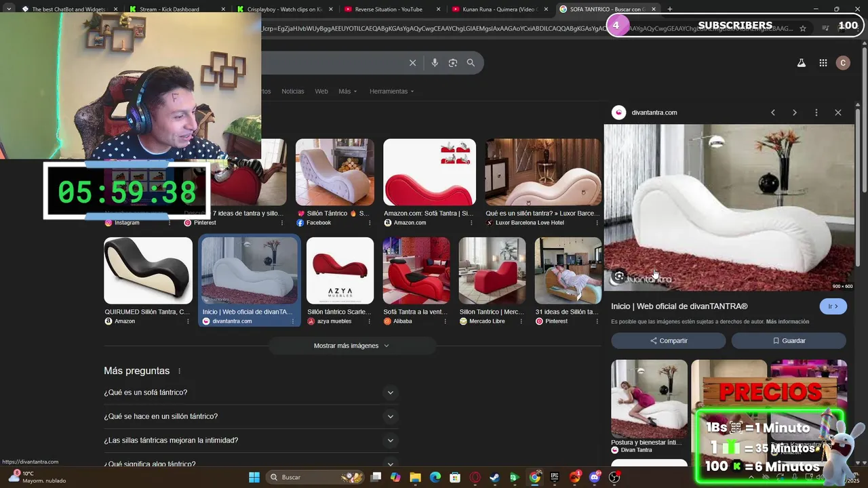Search inside image with lens icon on preview

(x=619, y=276)
